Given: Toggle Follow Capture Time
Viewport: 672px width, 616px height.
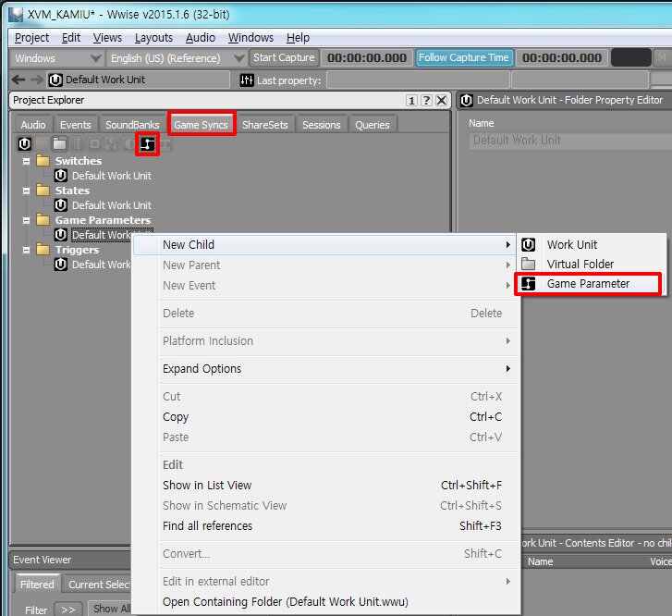Looking at the screenshot, I should pyautogui.click(x=464, y=57).
